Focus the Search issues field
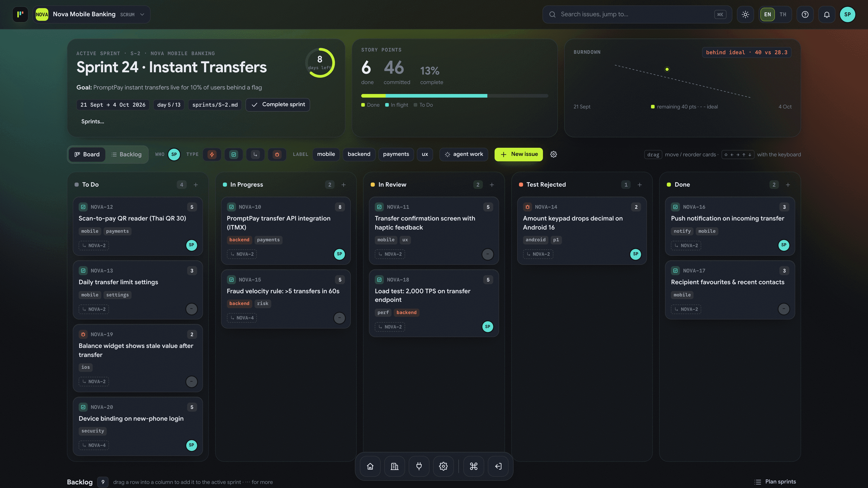 coord(637,14)
